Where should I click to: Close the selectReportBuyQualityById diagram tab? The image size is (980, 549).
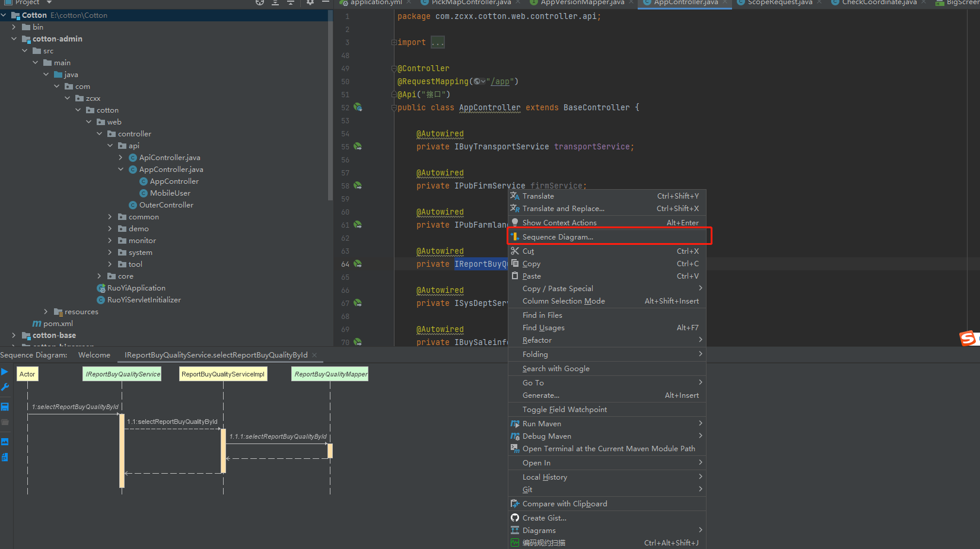(314, 355)
